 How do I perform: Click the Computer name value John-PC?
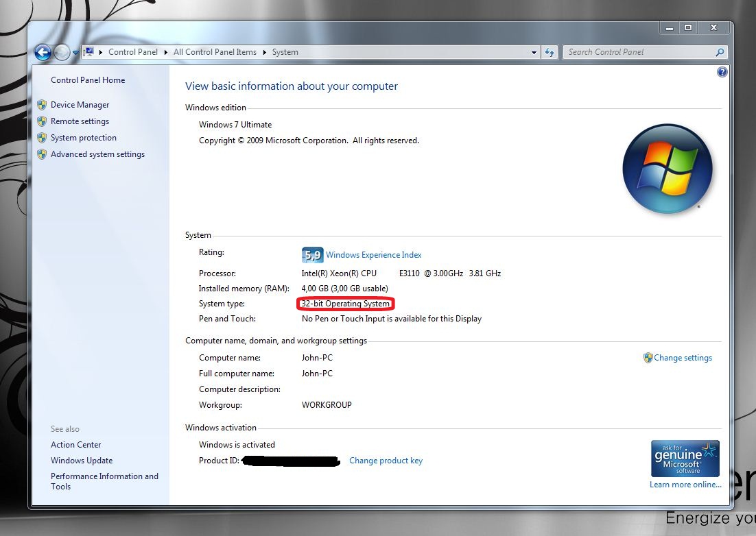point(317,358)
